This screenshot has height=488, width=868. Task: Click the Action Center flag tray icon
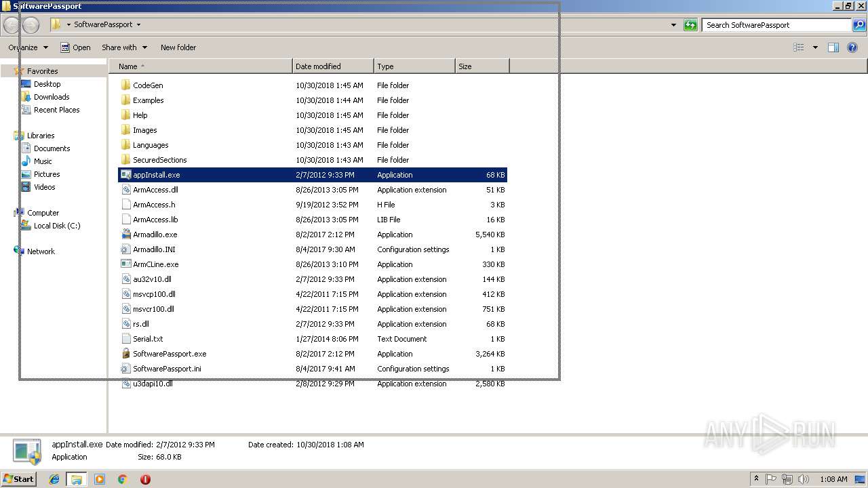click(x=771, y=479)
